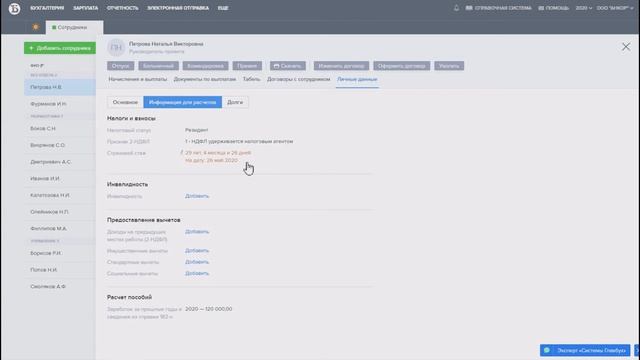
Task: Select employee Олейников Н.П. in list
Action: coord(60,212)
